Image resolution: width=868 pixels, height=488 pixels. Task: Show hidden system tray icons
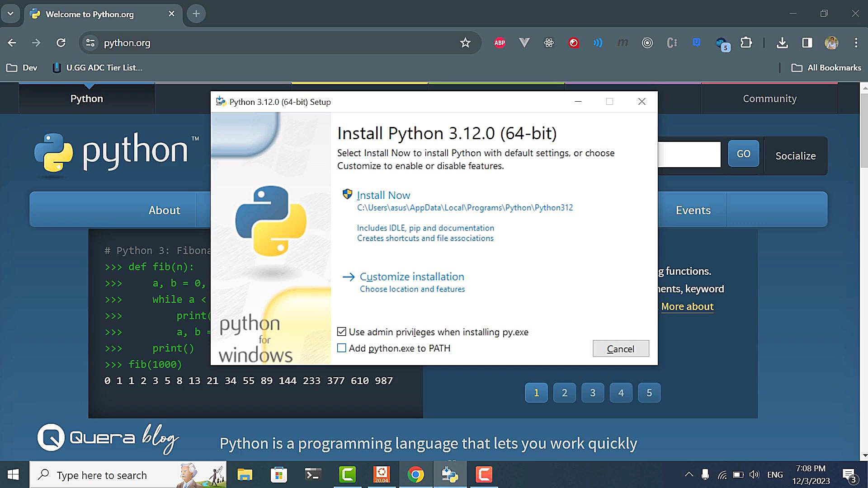coord(689,475)
